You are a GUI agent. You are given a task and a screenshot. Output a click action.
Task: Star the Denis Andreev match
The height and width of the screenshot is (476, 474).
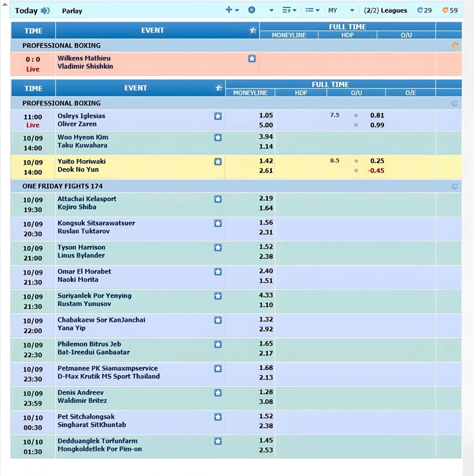(217, 393)
